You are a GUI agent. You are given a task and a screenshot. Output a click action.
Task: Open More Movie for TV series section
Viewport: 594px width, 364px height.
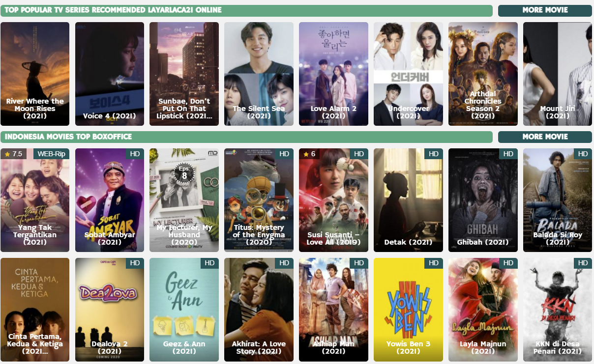tap(545, 10)
